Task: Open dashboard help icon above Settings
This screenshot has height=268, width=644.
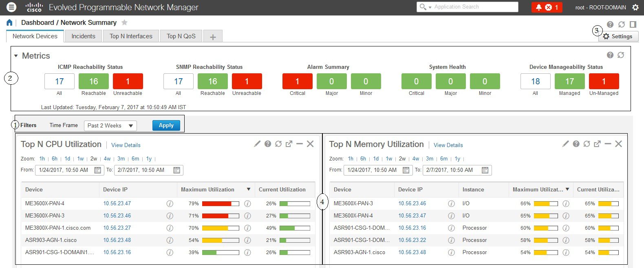Action: pos(610,24)
